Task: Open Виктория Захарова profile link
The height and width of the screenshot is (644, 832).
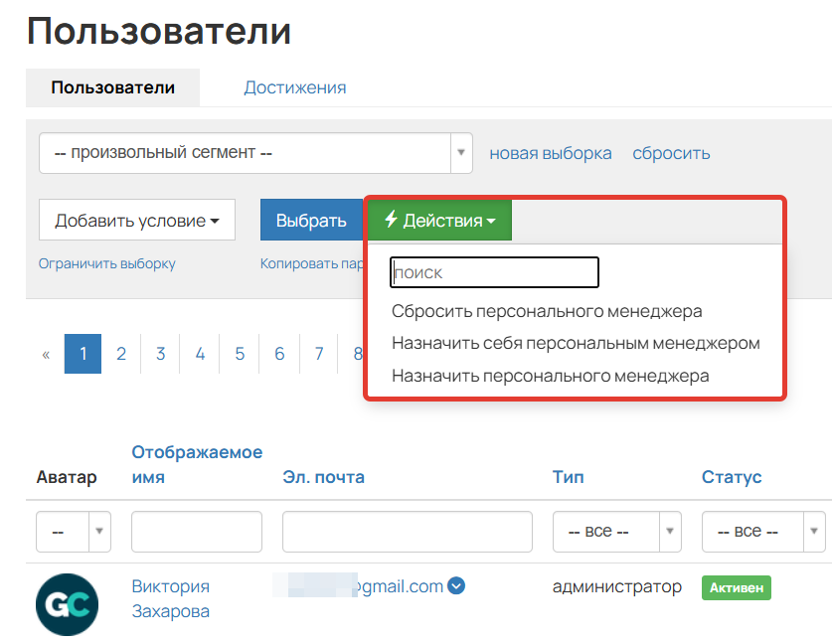Action: [x=171, y=597]
